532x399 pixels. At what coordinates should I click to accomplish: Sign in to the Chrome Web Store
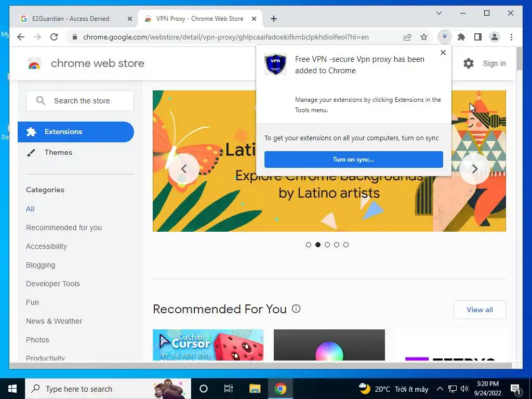[x=494, y=63]
